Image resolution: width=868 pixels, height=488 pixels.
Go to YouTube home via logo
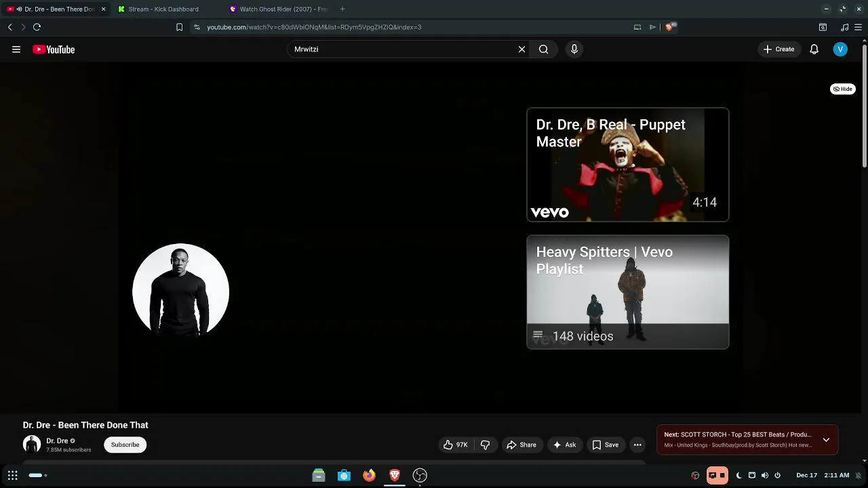(x=54, y=49)
